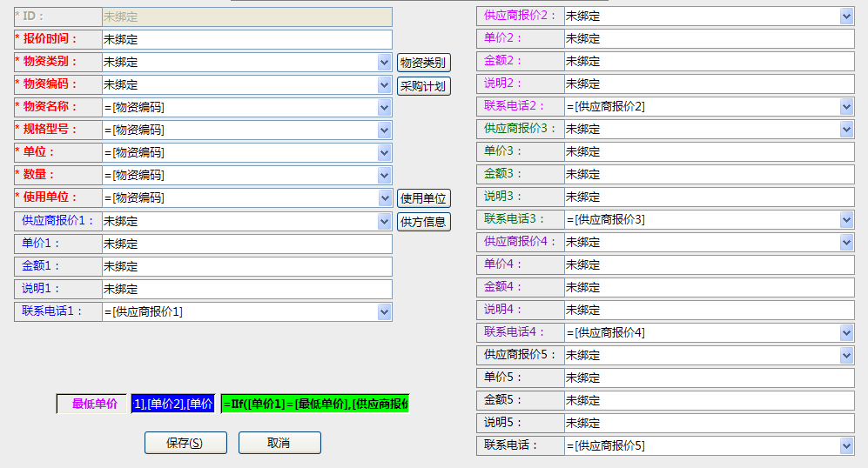Image resolution: width=868 pixels, height=468 pixels.
Task: Click the 使用单位 button
Action: 423,198
